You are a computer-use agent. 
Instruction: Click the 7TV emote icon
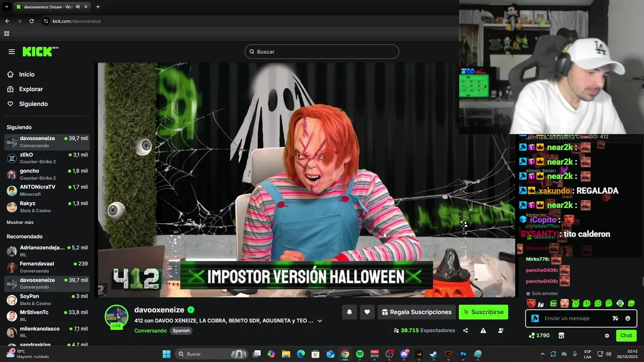[x=615, y=318]
